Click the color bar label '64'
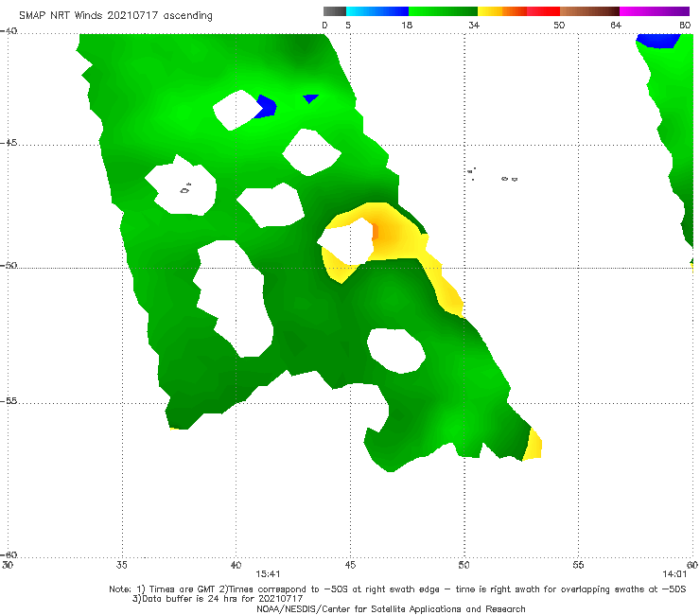Viewport: 700px width, 615px height. point(616,26)
